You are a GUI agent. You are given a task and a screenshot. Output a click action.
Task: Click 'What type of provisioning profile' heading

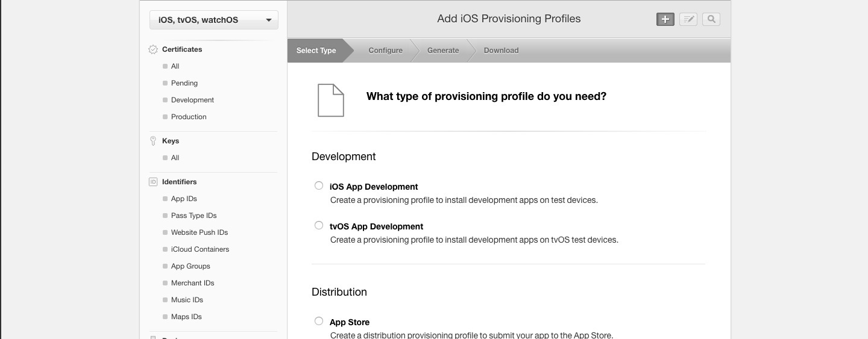(x=486, y=96)
